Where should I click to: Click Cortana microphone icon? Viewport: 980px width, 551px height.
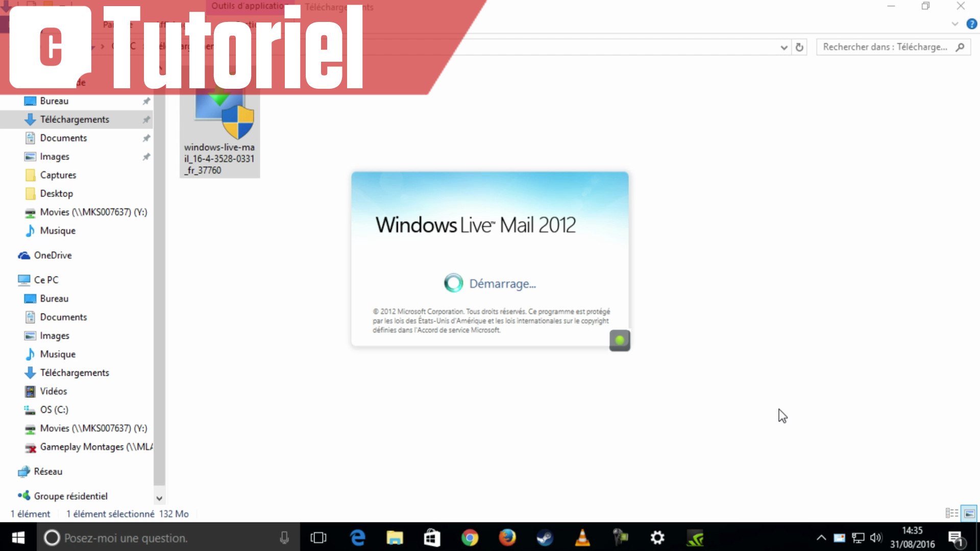point(284,538)
